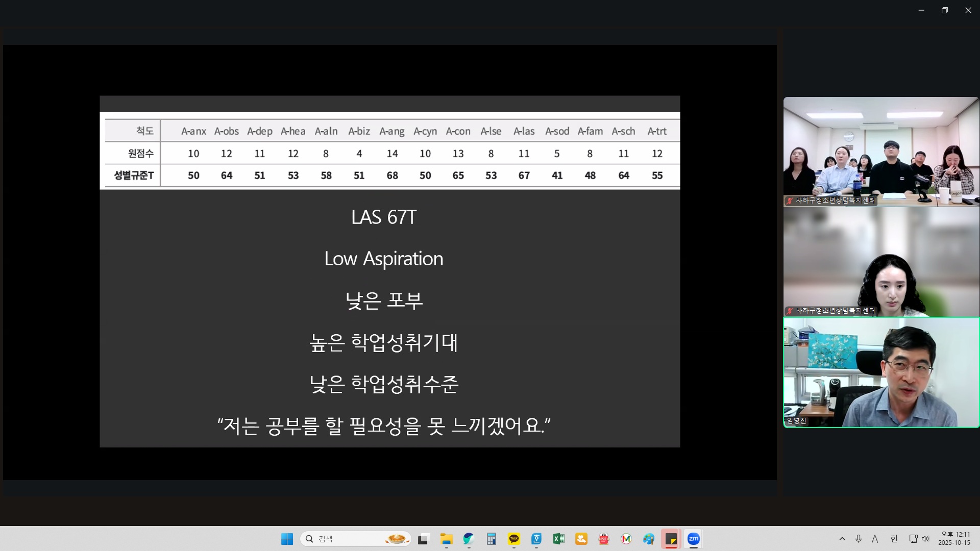Select 임영진 speaker video thumbnail

[881, 372]
